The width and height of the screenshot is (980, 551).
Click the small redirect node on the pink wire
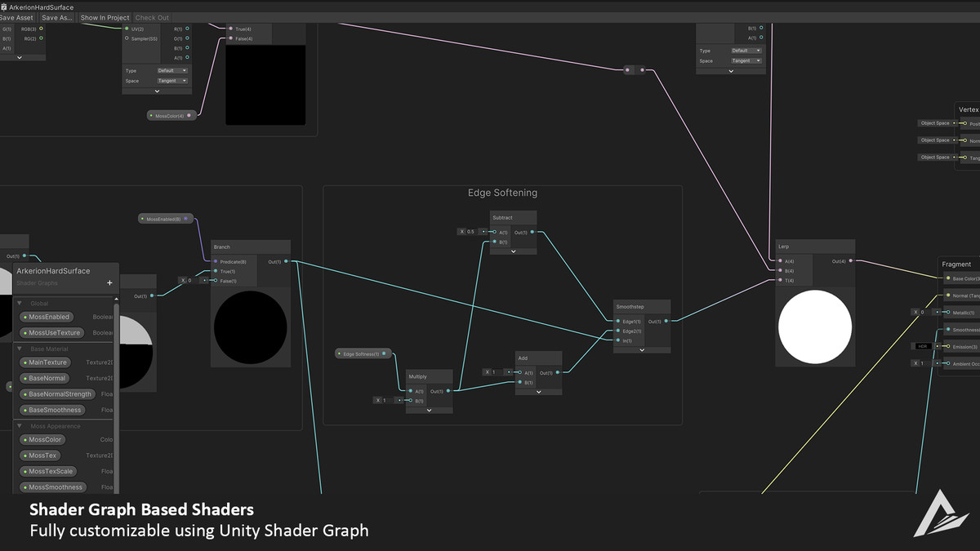tap(635, 70)
